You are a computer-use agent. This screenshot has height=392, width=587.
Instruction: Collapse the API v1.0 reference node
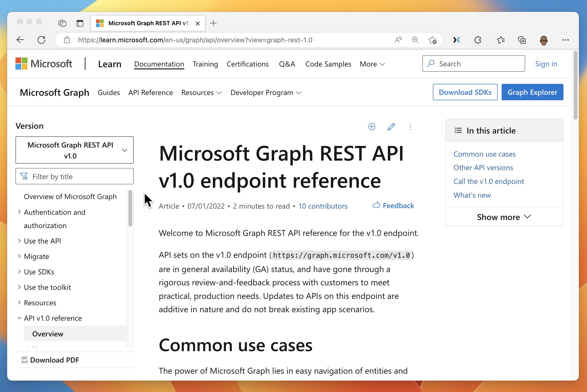click(x=19, y=318)
